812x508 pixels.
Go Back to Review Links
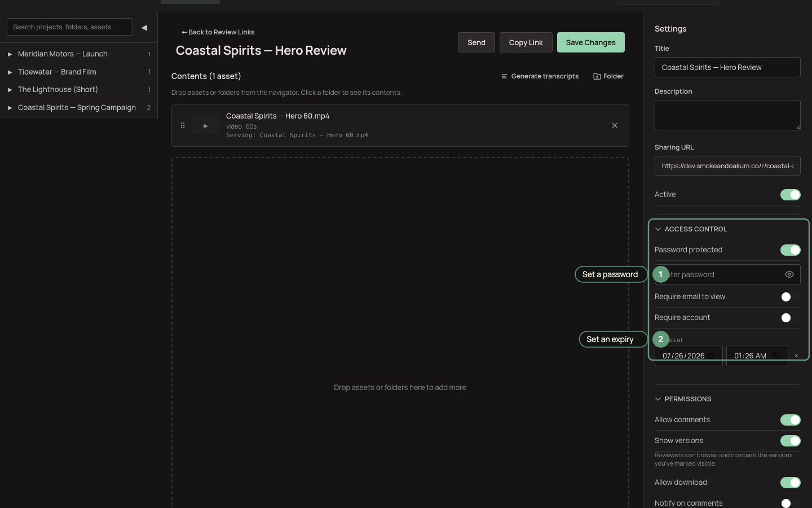pyautogui.click(x=218, y=32)
